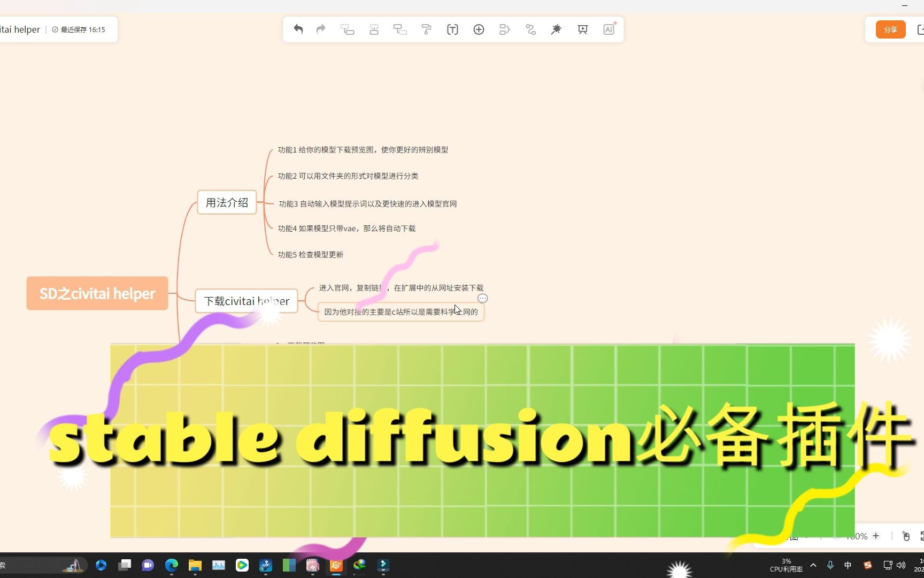The width and height of the screenshot is (924, 578).
Task: Click the 分享 button
Action: [x=890, y=29]
